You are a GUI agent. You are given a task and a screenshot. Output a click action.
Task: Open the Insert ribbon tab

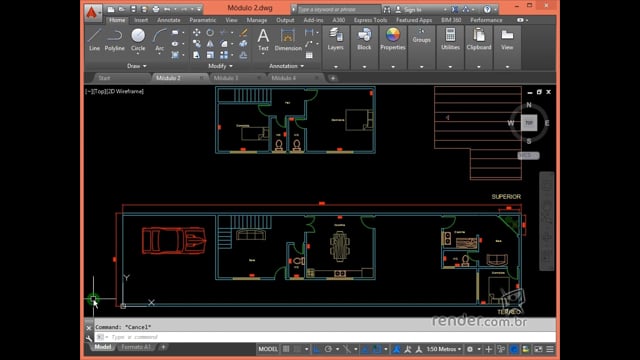[141, 20]
